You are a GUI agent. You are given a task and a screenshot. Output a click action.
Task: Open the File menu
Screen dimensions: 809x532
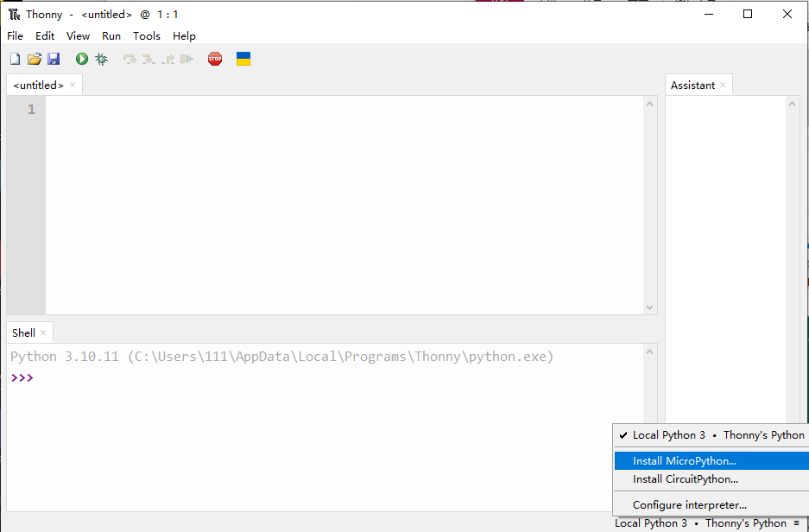15,35
